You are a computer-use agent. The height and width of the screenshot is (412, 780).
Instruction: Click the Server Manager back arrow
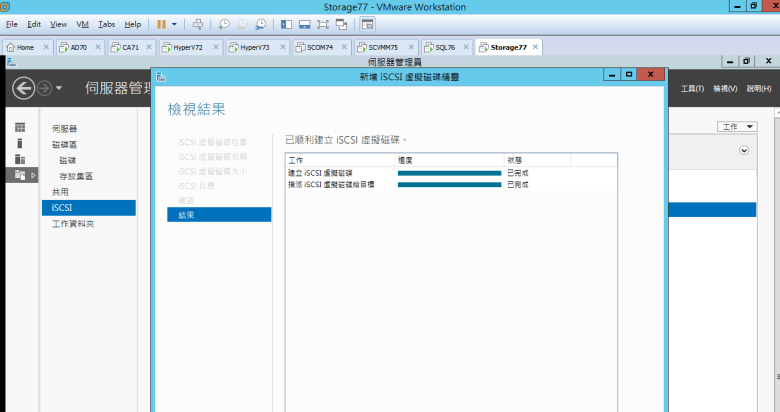pos(23,88)
